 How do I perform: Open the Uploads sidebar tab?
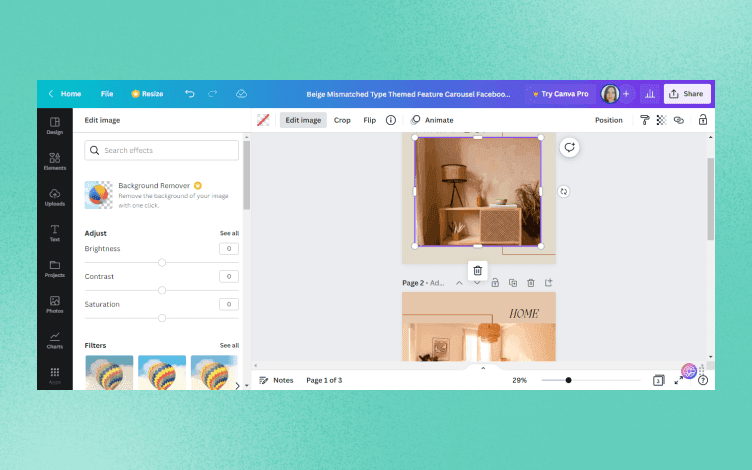click(x=55, y=197)
